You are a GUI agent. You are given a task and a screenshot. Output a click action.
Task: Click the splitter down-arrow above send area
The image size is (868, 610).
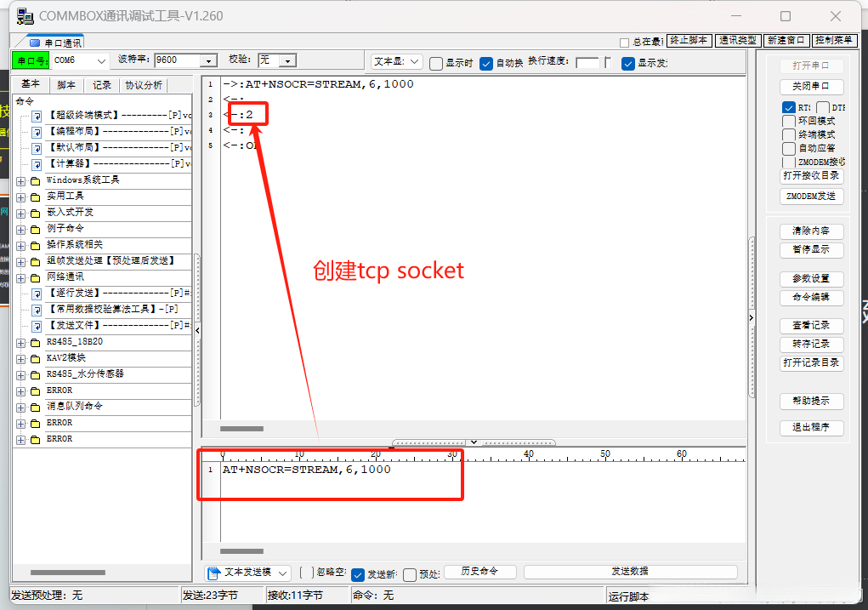tap(474, 442)
